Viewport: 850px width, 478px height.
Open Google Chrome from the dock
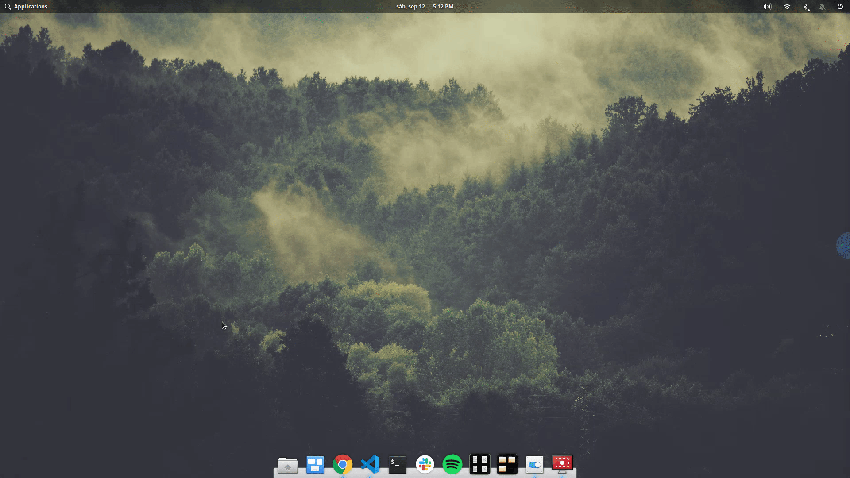(343, 464)
